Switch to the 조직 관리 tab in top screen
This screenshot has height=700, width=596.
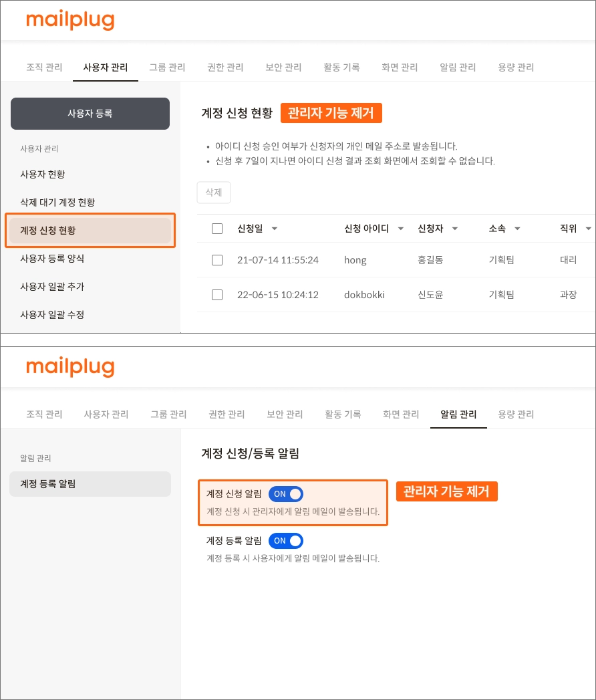[44, 67]
